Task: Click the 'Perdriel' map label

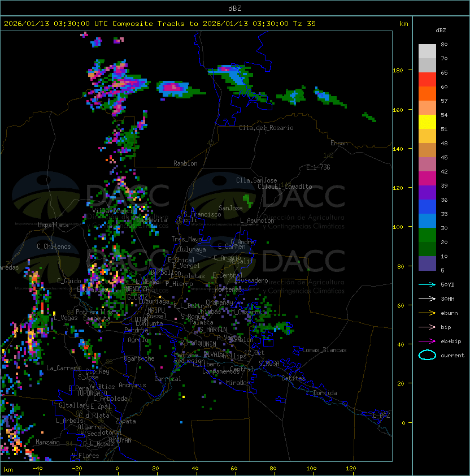Action: pyautogui.click(x=138, y=330)
